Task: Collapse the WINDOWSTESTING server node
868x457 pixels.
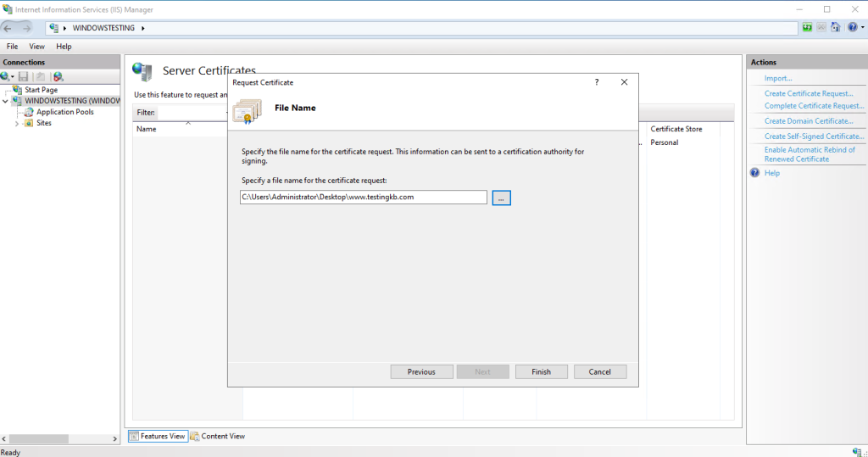Action: point(6,101)
